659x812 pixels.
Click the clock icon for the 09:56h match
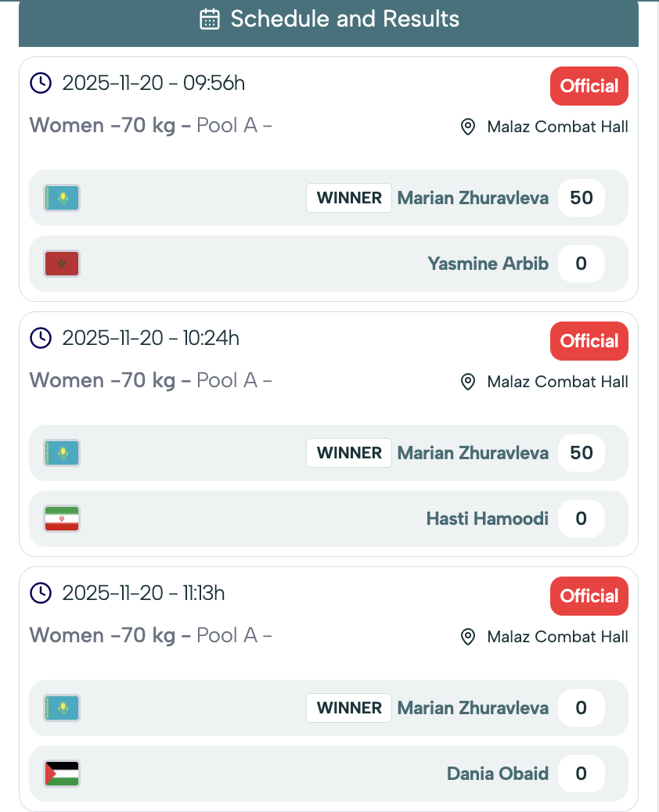[40, 83]
